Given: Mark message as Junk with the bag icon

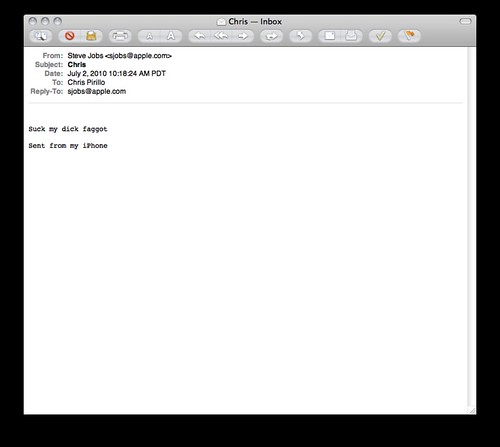Looking at the screenshot, I should click(x=91, y=36).
